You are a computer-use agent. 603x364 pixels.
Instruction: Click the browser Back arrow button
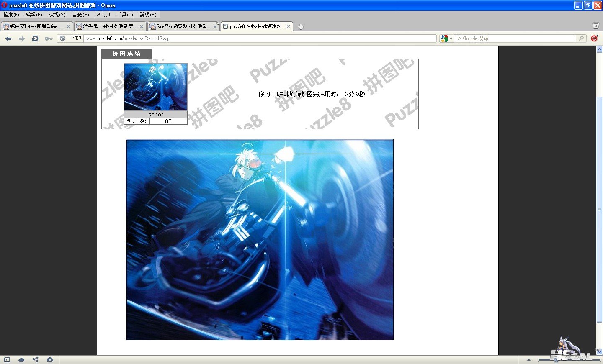(8, 38)
